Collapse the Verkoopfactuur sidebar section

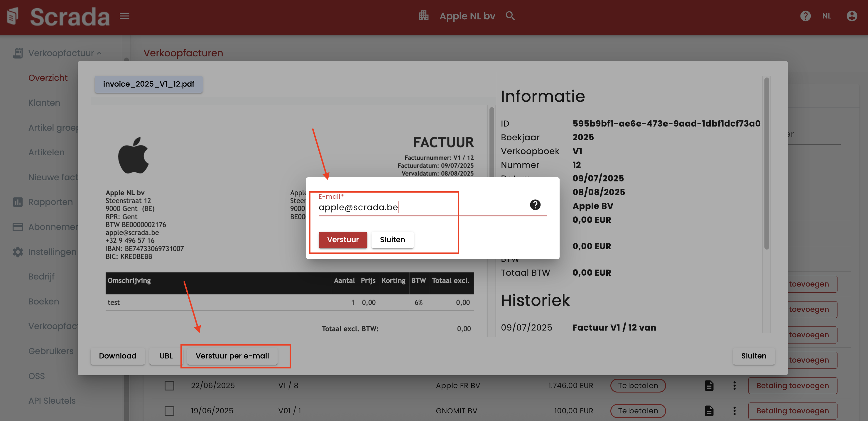click(x=61, y=53)
